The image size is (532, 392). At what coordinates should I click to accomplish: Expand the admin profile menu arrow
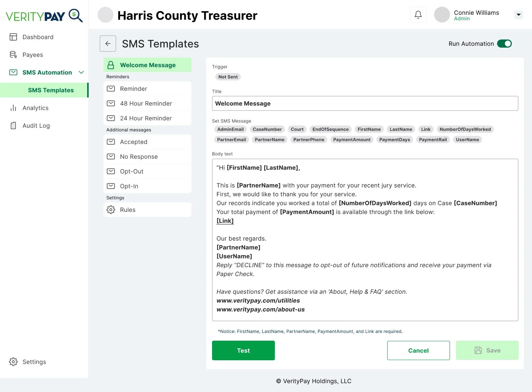pyautogui.click(x=519, y=15)
